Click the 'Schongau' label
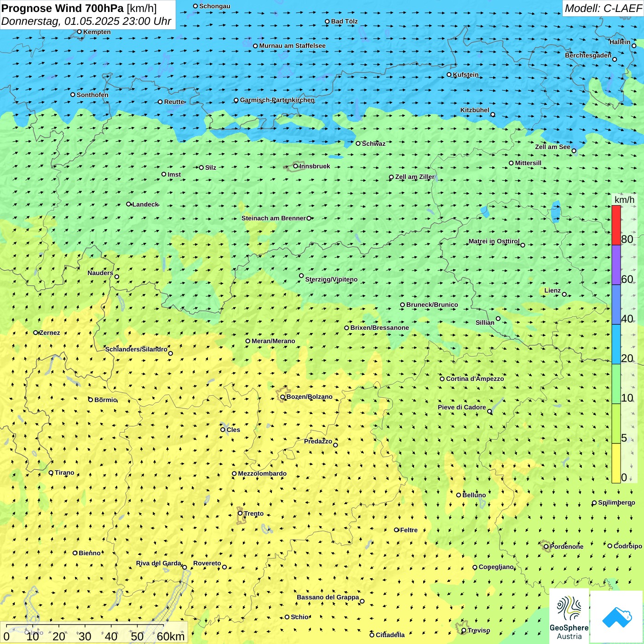 [x=214, y=6]
